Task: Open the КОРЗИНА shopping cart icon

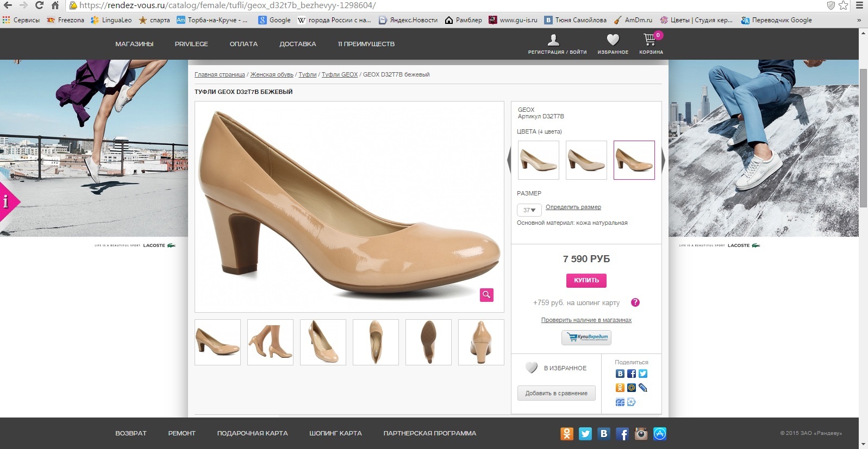Action: pos(650,40)
